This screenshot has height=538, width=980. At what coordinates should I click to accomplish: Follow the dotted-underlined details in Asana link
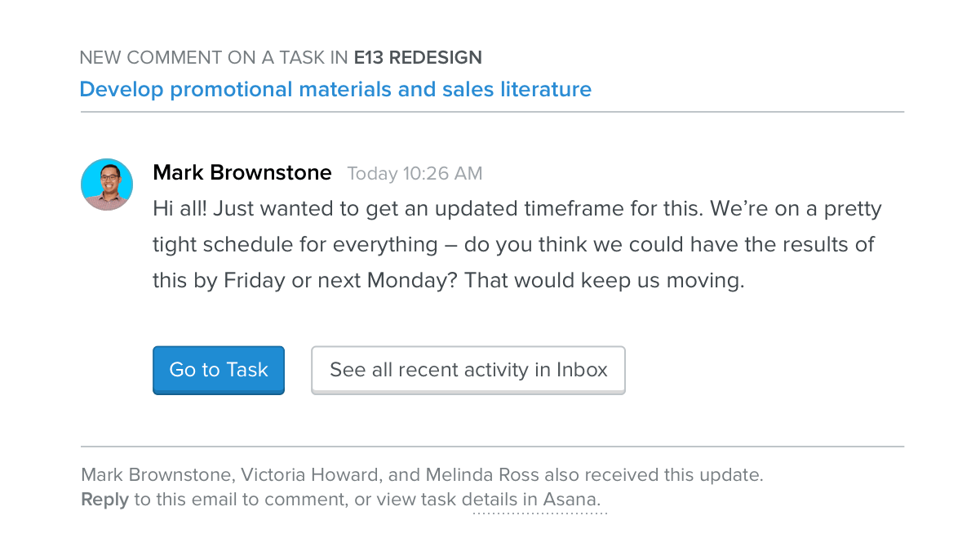click(x=531, y=500)
